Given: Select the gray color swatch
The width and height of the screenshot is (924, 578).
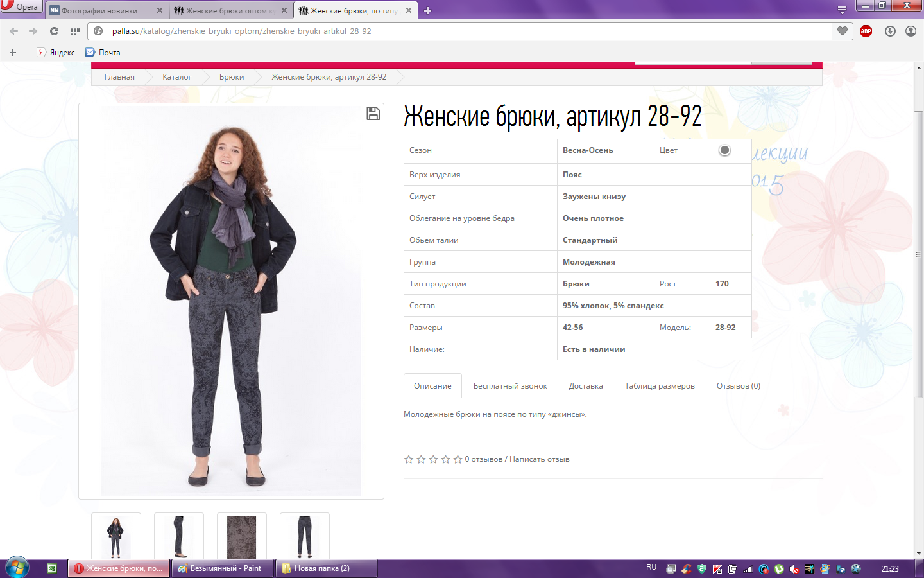Looking at the screenshot, I should pos(724,150).
